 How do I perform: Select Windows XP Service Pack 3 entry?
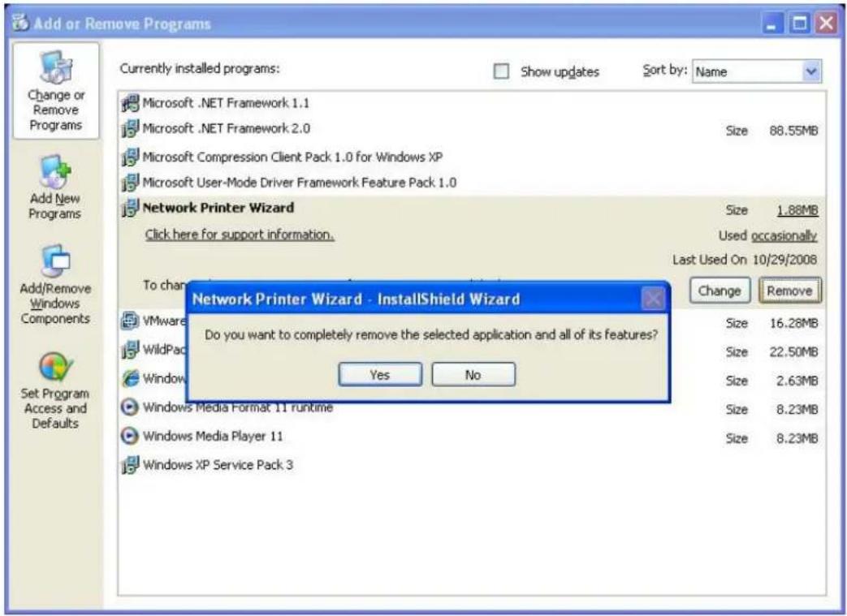(x=218, y=465)
